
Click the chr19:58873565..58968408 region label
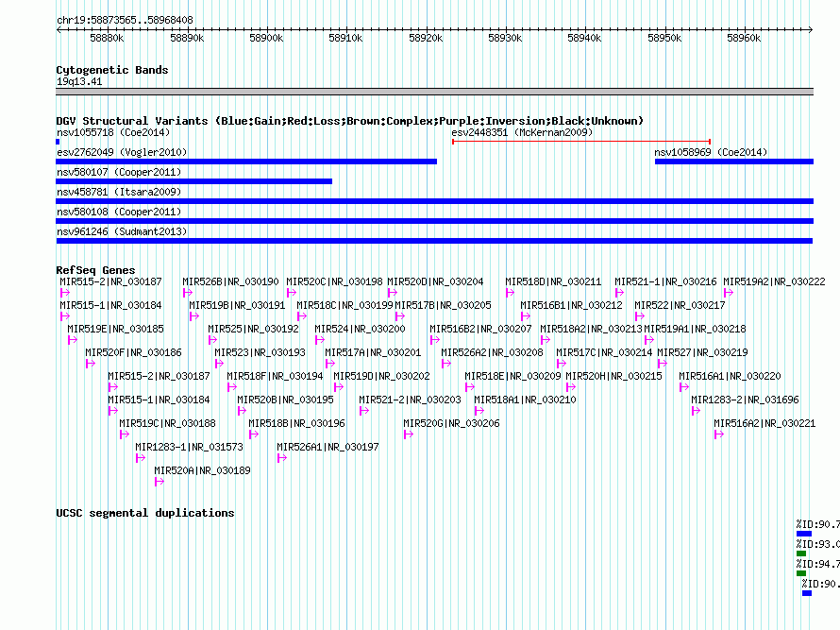coord(125,20)
